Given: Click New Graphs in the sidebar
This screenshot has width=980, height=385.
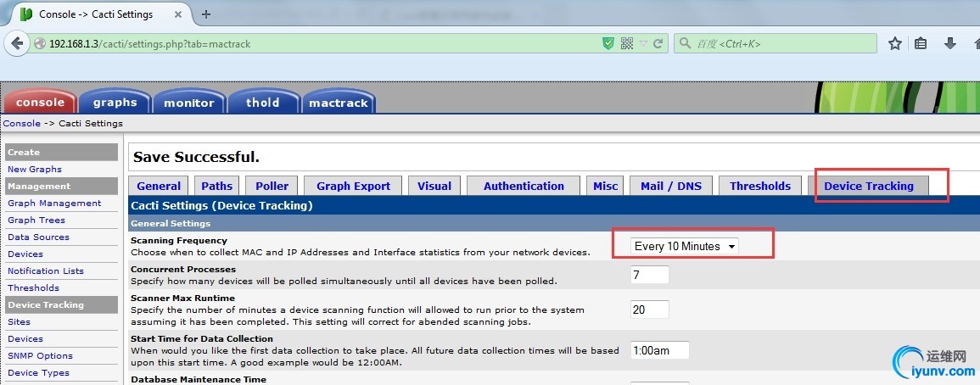Looking at the screenshot, I should pos(35,169).
